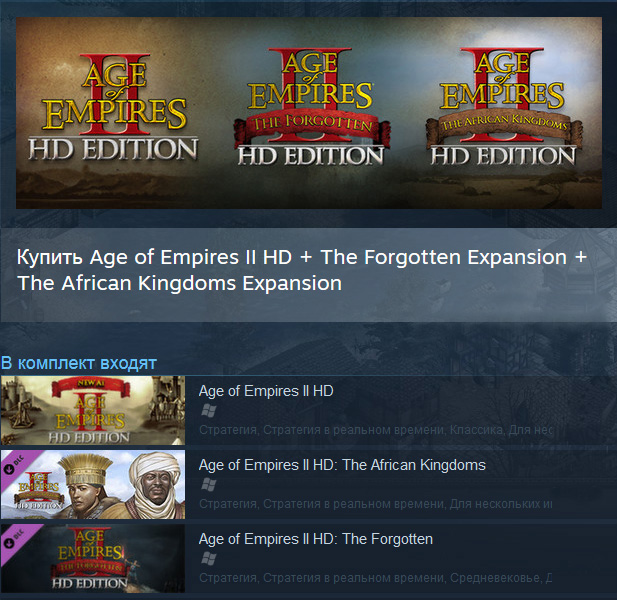Click 'NEW AI' ribbon on first thumbnail
The image size is (617, 600).
91,384
